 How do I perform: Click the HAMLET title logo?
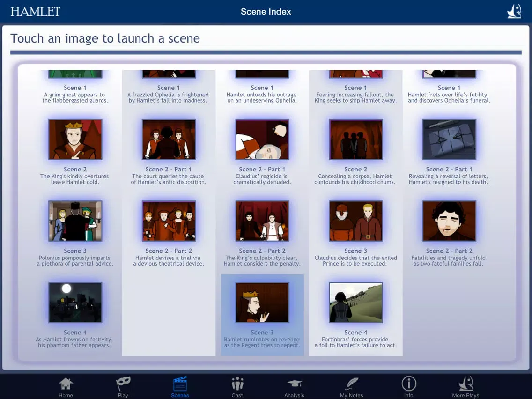(x=35, y=12)
